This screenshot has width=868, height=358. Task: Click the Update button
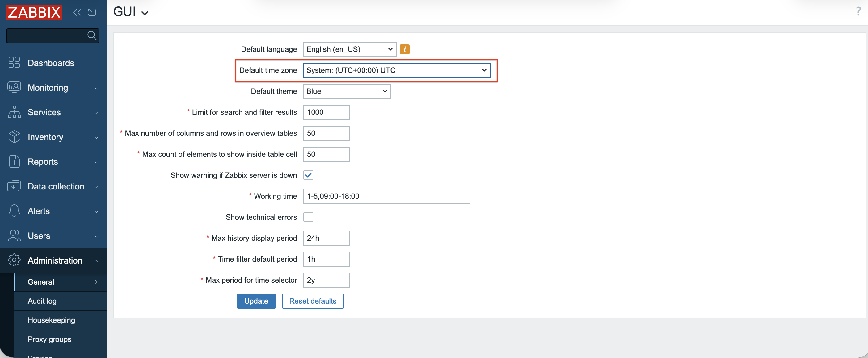256,301
